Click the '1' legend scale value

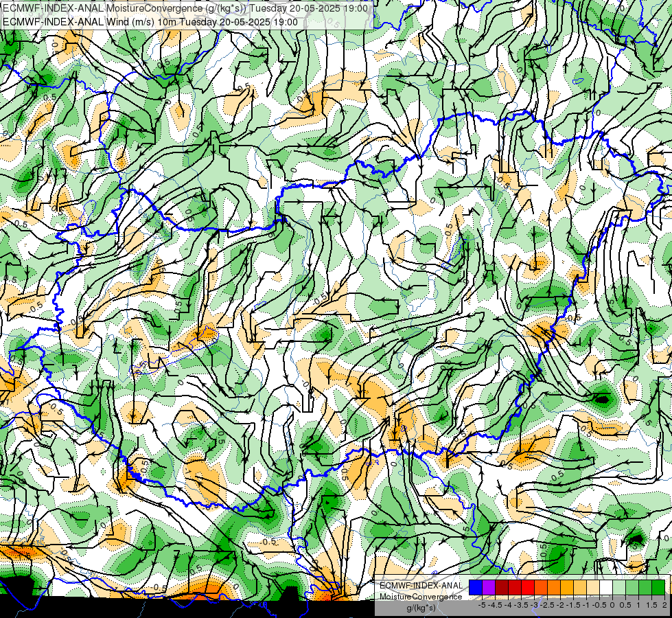[x=638, y=605]
